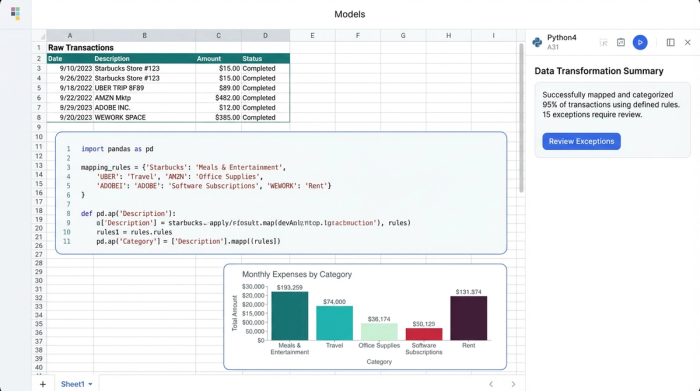The image size is (700, 391).
Task: Click the 'Amount' table header cell
Action: coord(218,58)
